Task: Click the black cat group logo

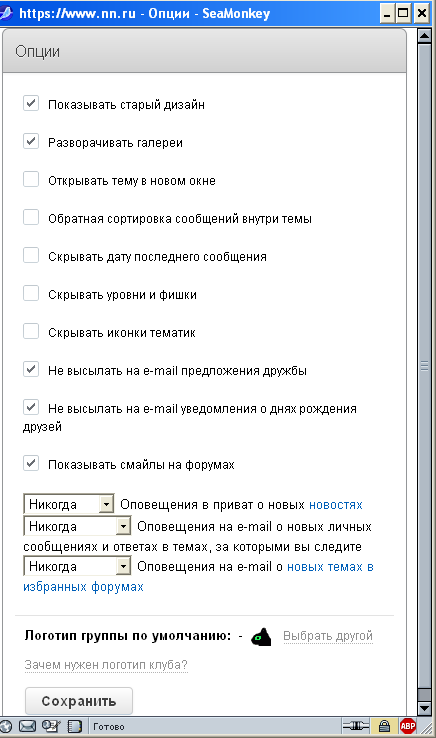Action: (x=261, y=637)
